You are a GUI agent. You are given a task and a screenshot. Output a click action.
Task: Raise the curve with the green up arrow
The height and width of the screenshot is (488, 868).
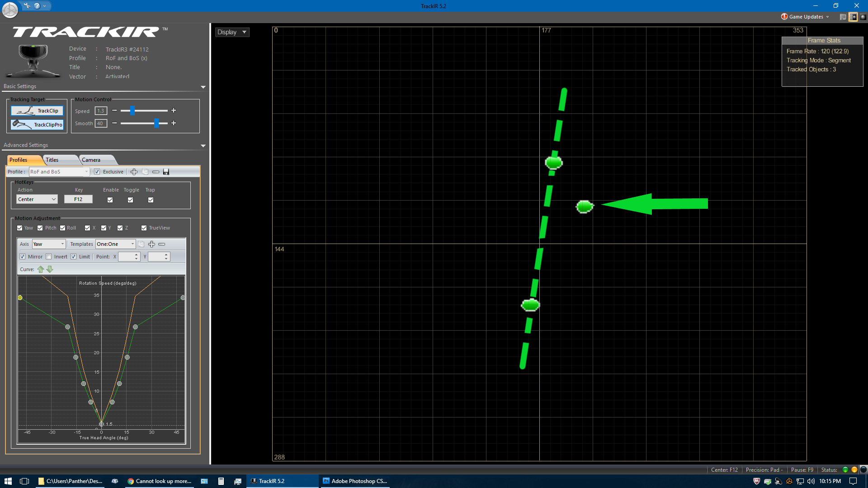(41, 269)
